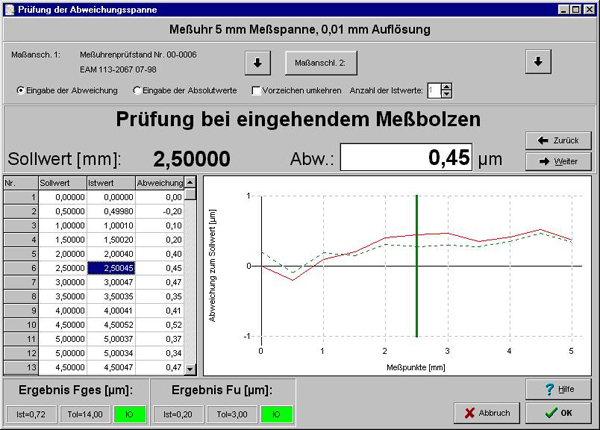Click the Abweichung column header
Image resolution: width=600 pixels, height=430 pixels.
click(160, 183)
